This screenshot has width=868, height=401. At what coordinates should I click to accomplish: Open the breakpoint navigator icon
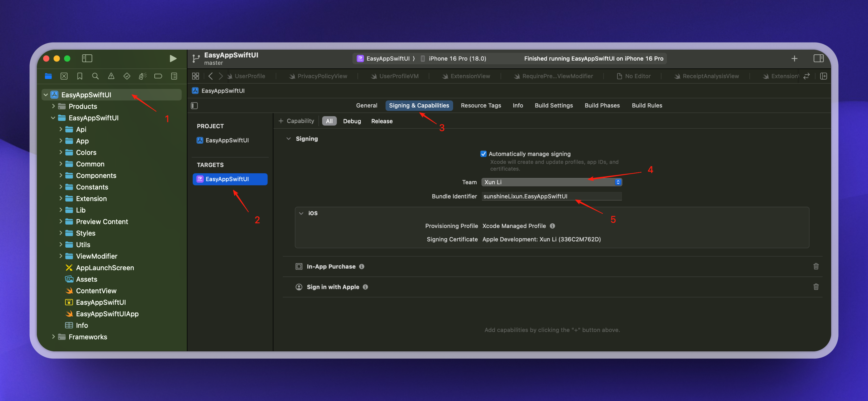[x=158, y=76]
